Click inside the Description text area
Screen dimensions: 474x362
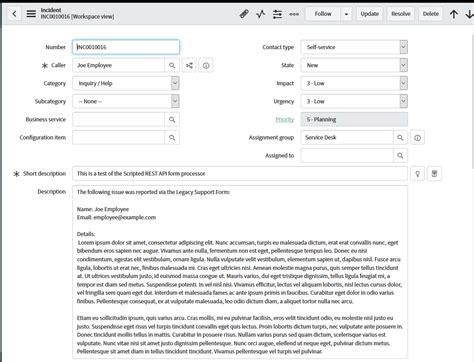coord(240,272)
